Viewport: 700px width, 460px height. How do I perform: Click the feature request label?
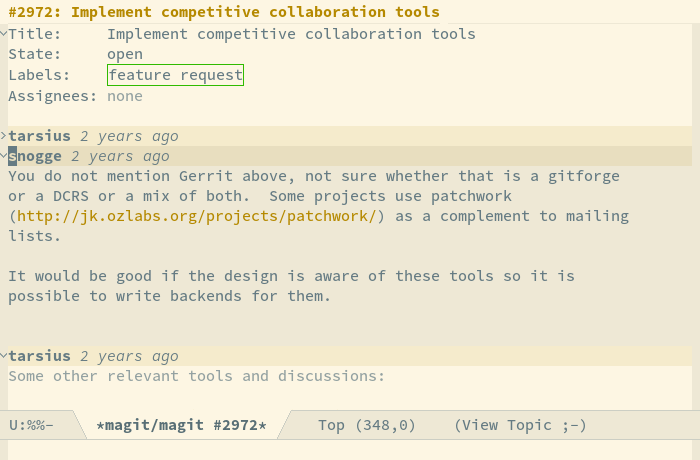click(175, 75)
